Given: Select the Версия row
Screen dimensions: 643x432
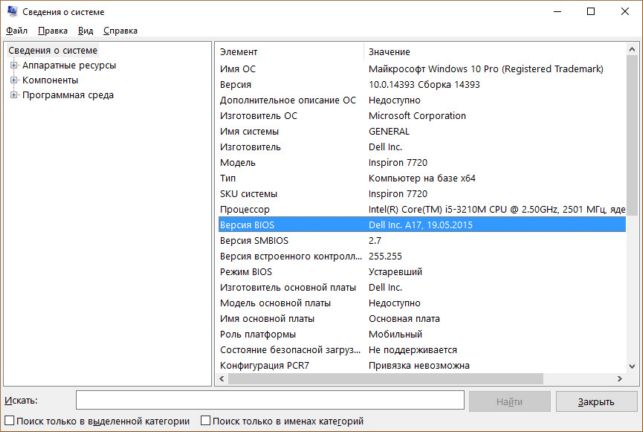Looking at the screenshot, I should click(x=422, y=85).
